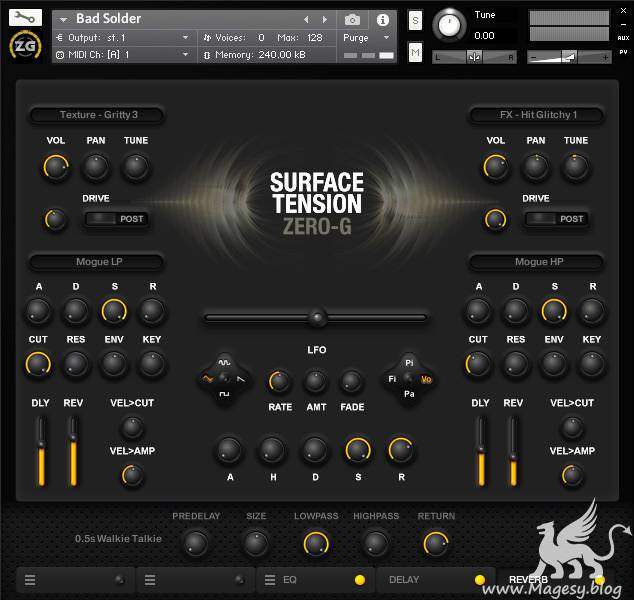Open Purge dropdown
Screen dimensions: 634x600
pyautogui.click(x=366, y=38)
